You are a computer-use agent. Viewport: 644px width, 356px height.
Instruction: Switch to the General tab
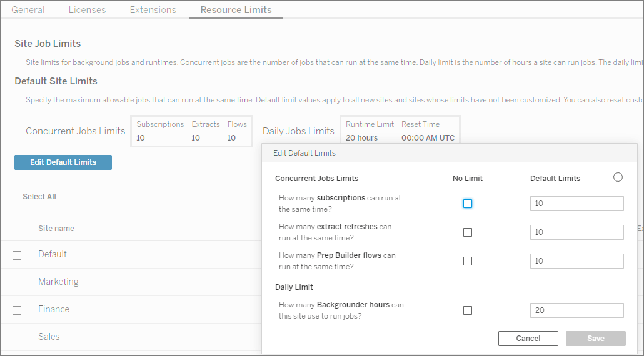click(x=28, y=10)
